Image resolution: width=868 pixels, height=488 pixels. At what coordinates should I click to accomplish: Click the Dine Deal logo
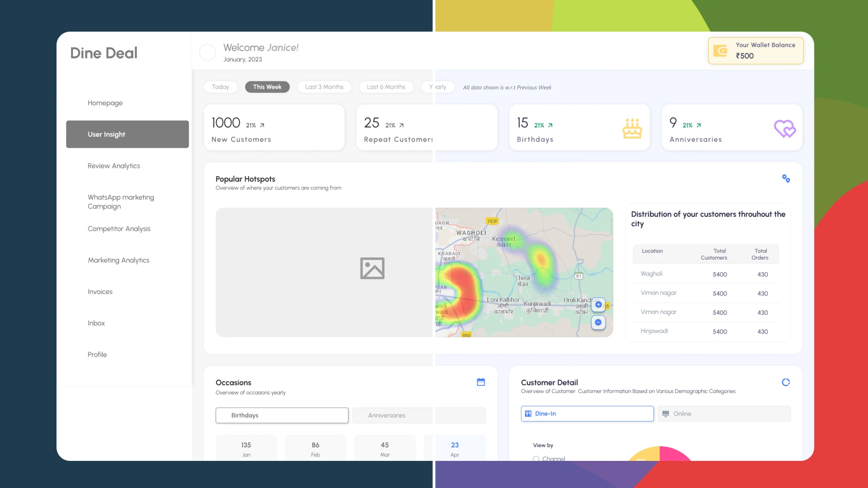pyautogui.click(x=104, y=53)
